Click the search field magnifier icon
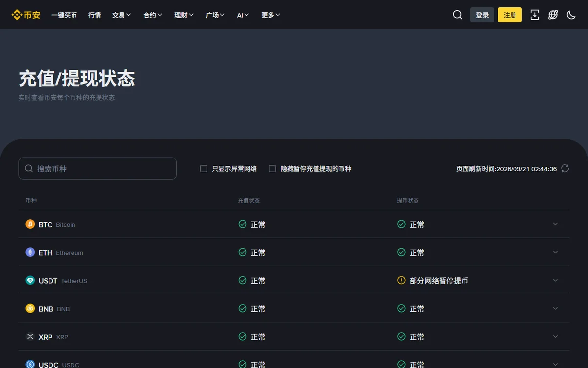 point(29,168)
